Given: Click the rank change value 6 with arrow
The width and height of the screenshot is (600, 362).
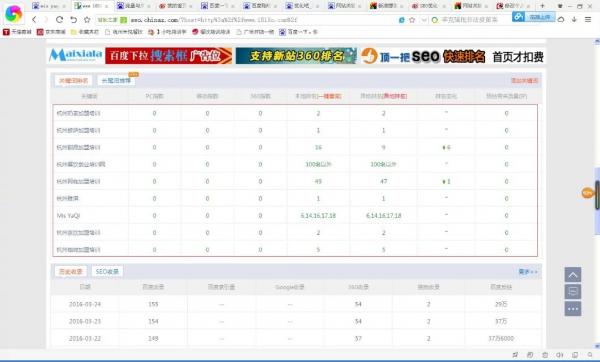Looking at the screenshot, I should [446, 147].
